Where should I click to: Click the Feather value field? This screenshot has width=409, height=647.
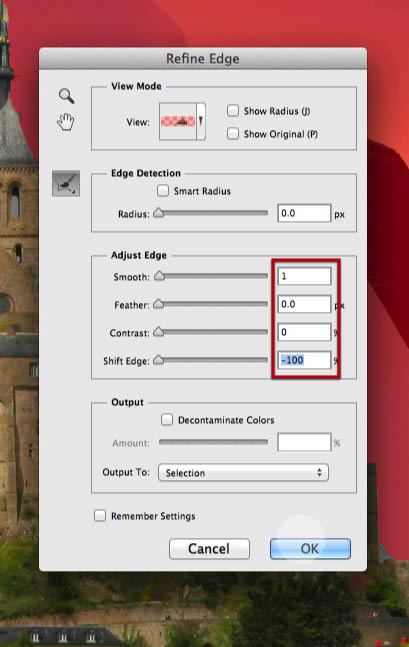tap(304, 304)
